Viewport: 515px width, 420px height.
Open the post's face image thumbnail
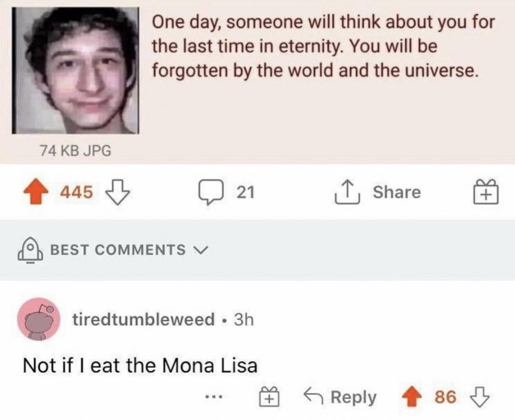(x=76, y=70)
